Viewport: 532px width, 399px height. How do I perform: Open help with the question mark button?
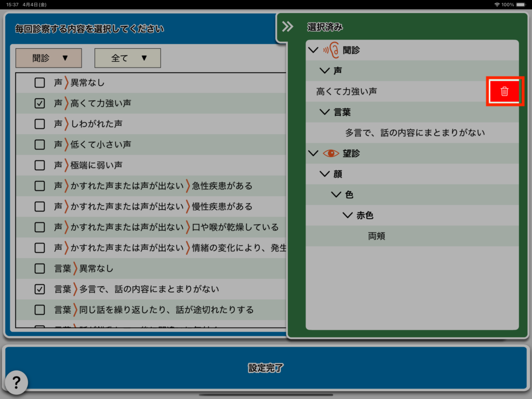pyautogui.click(x=16, y=382)
